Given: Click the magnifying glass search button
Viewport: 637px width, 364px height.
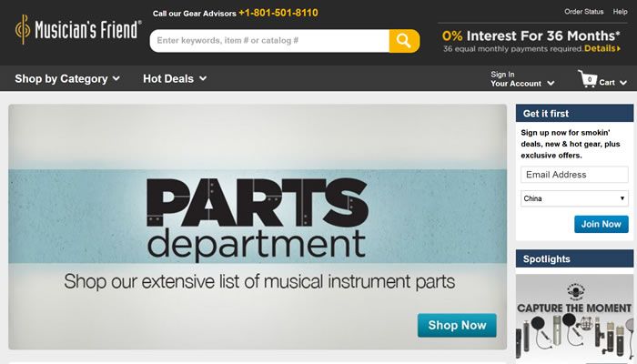Looking at the screenshot, I should tap(404, 41).
